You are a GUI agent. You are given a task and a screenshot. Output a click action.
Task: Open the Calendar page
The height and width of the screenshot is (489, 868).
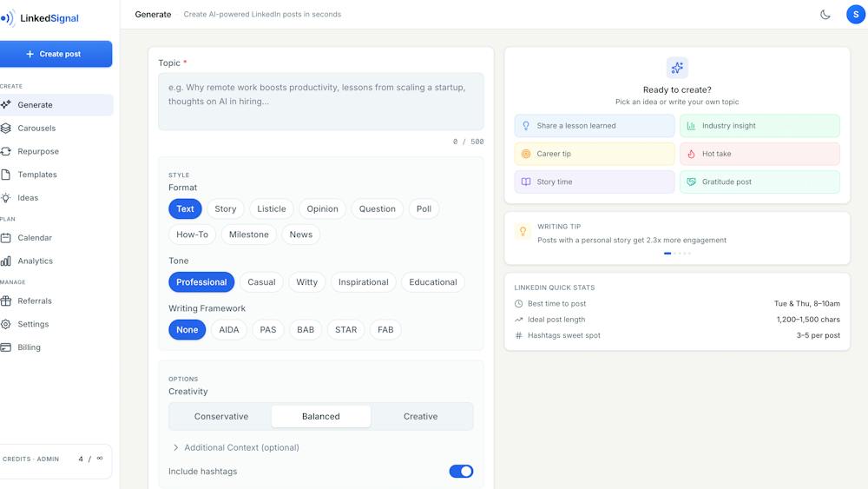[x=56, y=238]
